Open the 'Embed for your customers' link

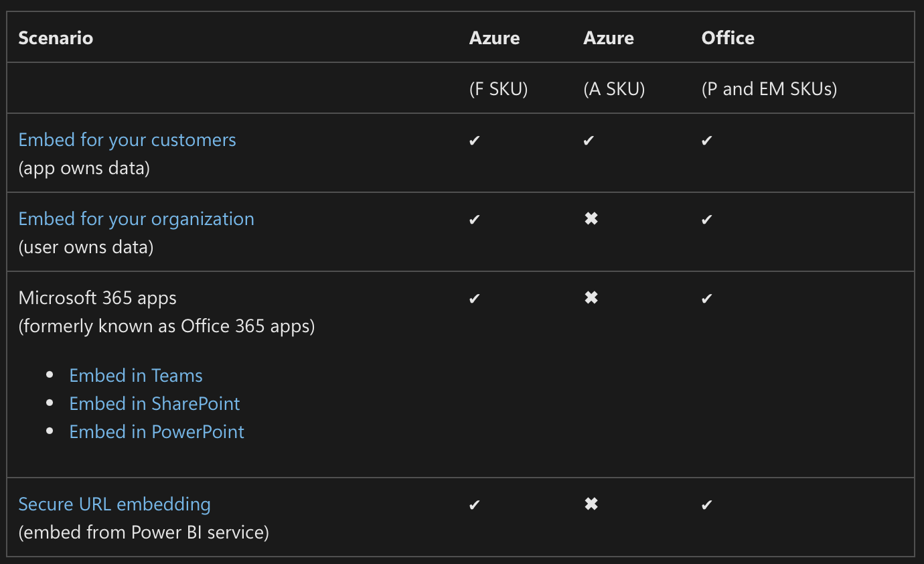point(127,140)
